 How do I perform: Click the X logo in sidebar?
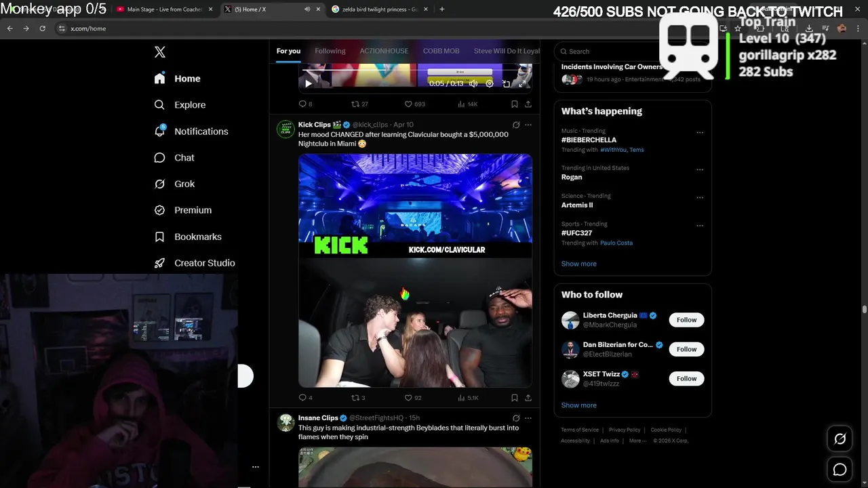[160, 52]
